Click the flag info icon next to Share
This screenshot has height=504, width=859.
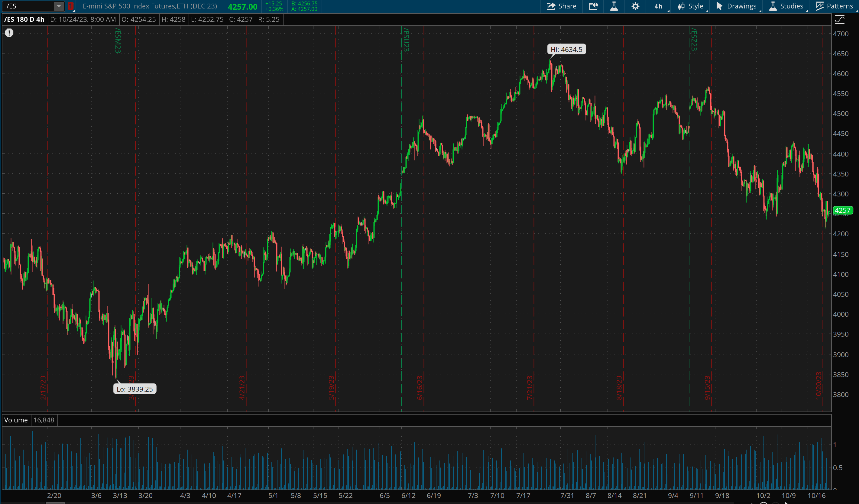coord(593,6)
